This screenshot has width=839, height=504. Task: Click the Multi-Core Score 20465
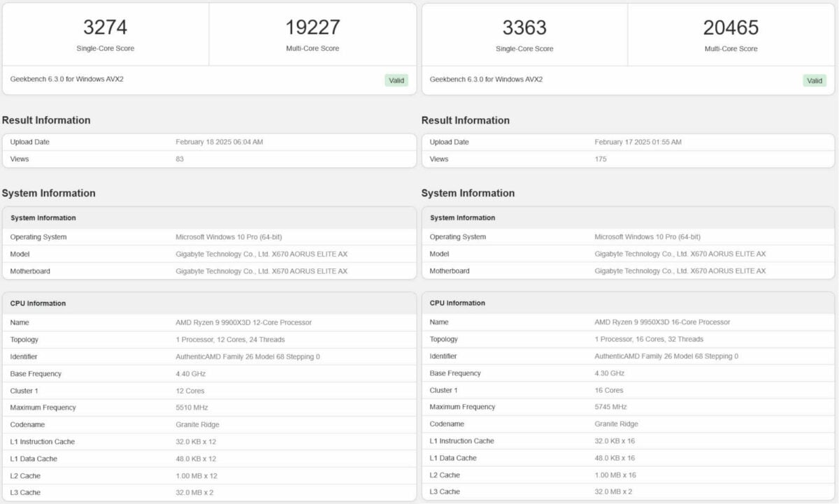731,27
